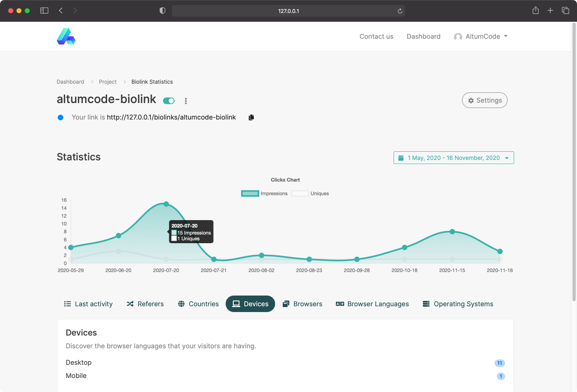The image size is (577, 392).
Task: Expand the AltumCode user account menu
Action: (481, 37)
